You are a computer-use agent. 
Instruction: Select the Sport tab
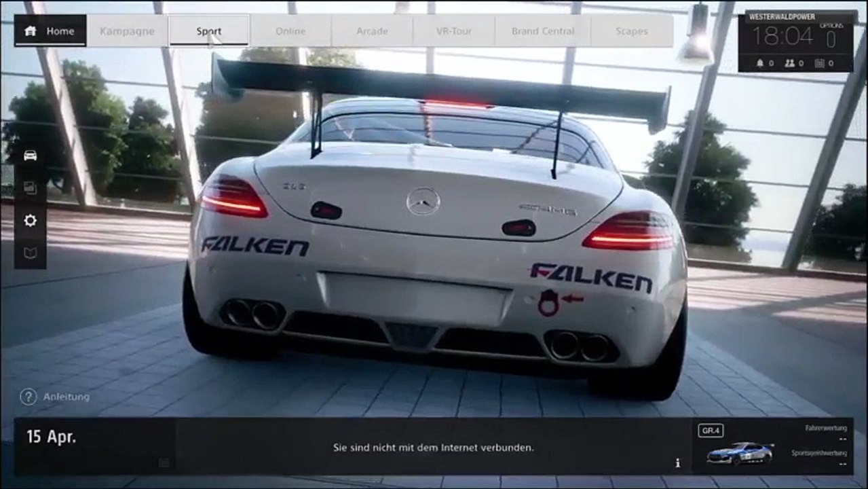[x=208, y=31]
